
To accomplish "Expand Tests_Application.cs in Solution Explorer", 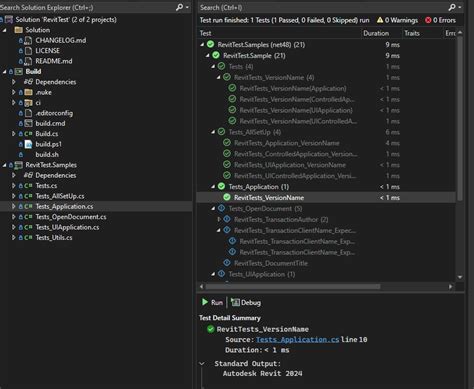I will tap(14, 206).
